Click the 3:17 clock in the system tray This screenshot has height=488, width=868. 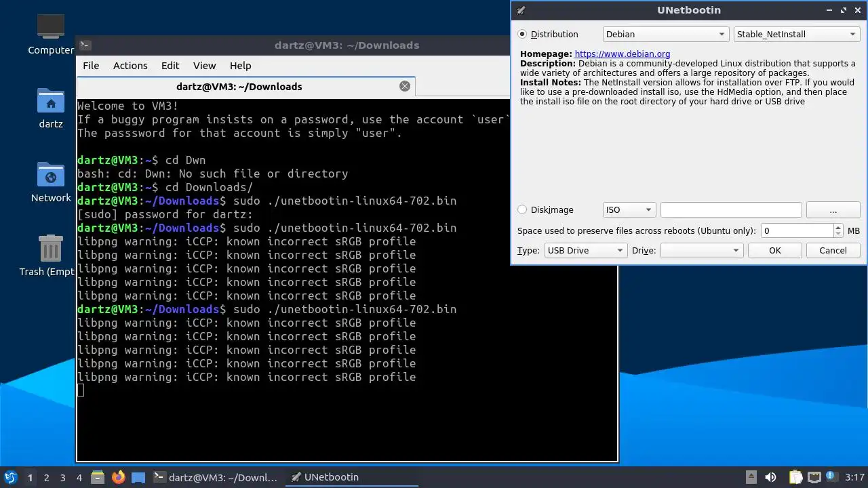point(854,477)
